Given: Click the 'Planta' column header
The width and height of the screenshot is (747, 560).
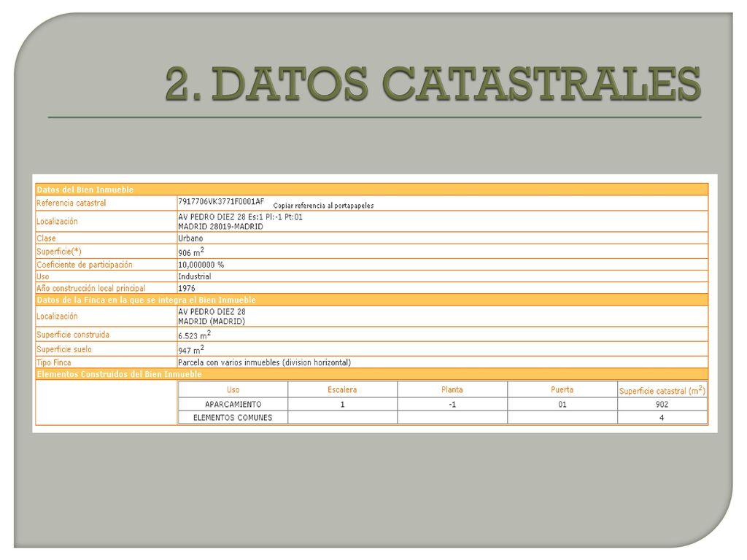Looking at the screenshot, I should [452, 389].
